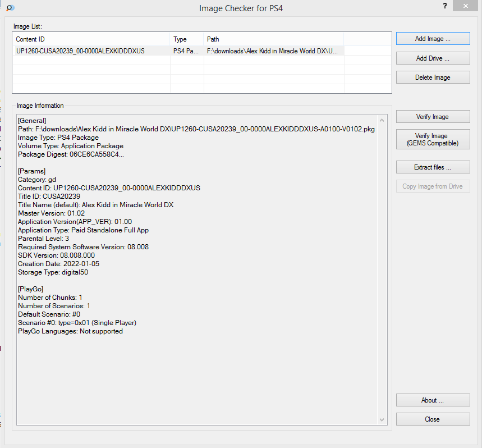Show the About dialog
Screen dimensions: 482x448
pyautogui.click(x=433, y=400)
